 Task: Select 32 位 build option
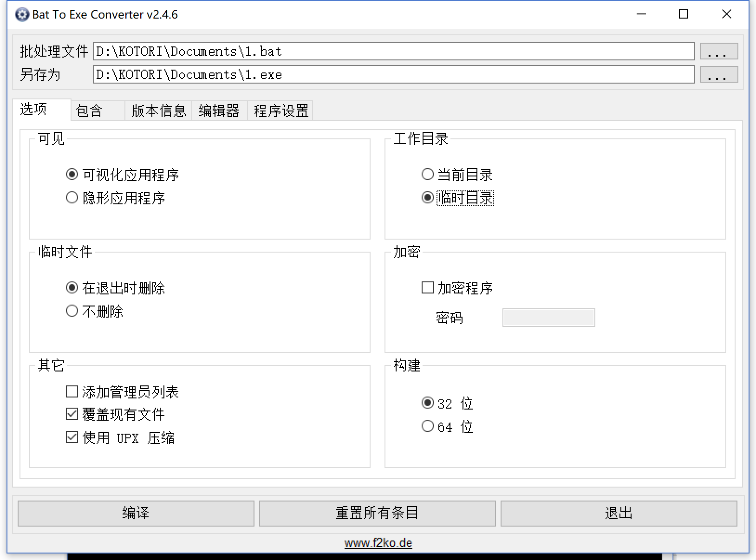point(447,403)
